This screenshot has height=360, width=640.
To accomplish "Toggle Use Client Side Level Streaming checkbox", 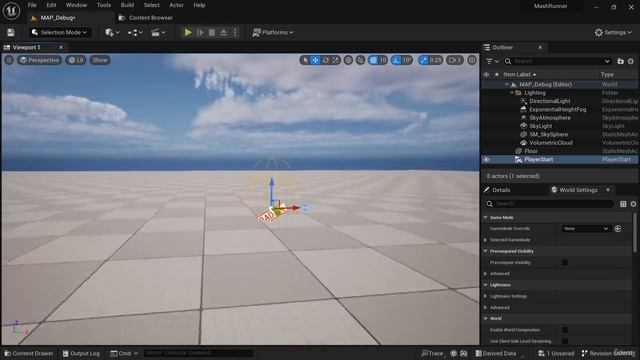I will point(564,341).
